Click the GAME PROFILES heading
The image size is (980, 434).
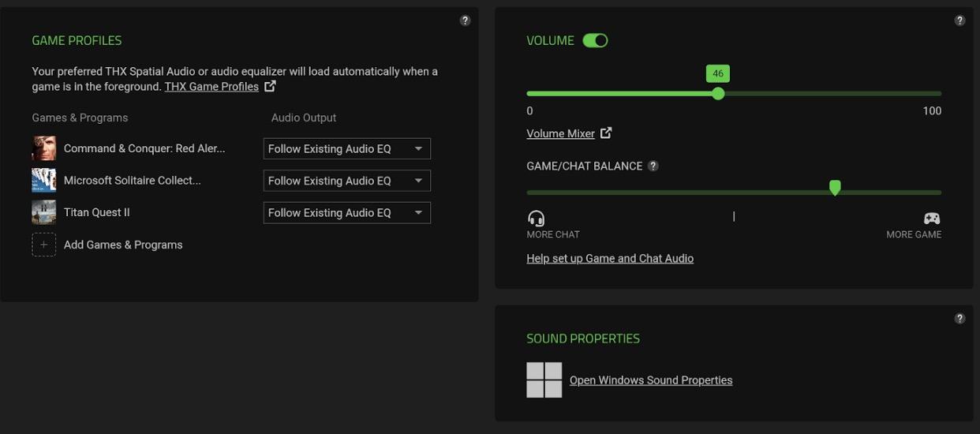click(77, 40)
